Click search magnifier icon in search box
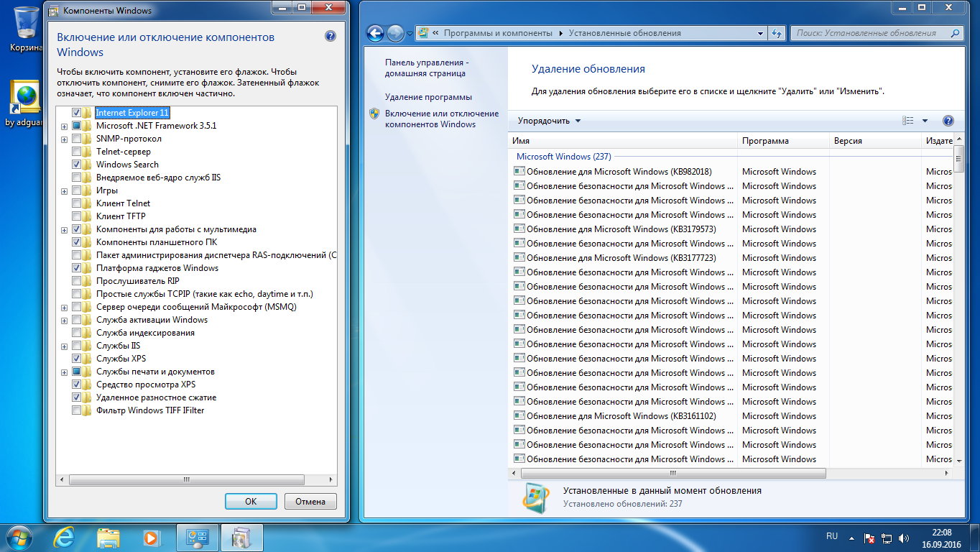 [x=955, y=33]
